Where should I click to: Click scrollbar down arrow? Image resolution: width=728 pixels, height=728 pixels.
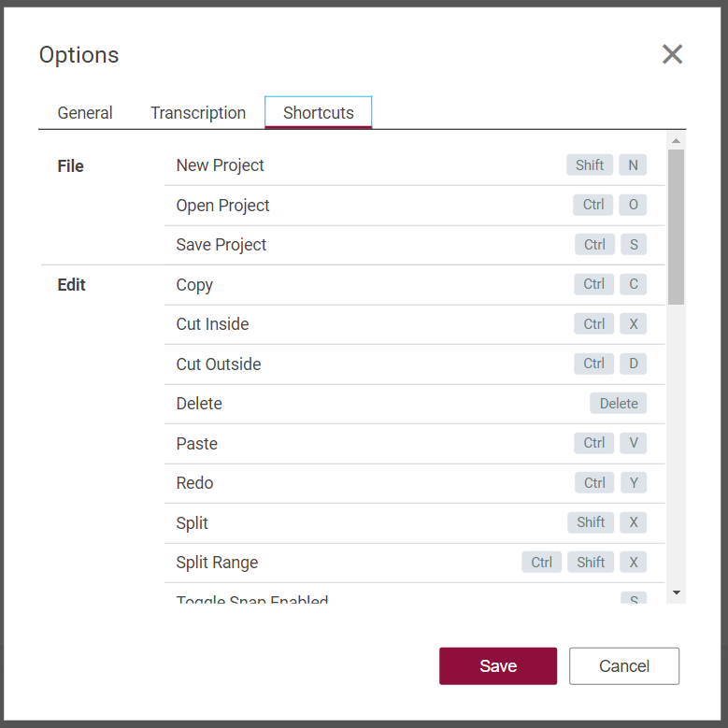point(676,593)
